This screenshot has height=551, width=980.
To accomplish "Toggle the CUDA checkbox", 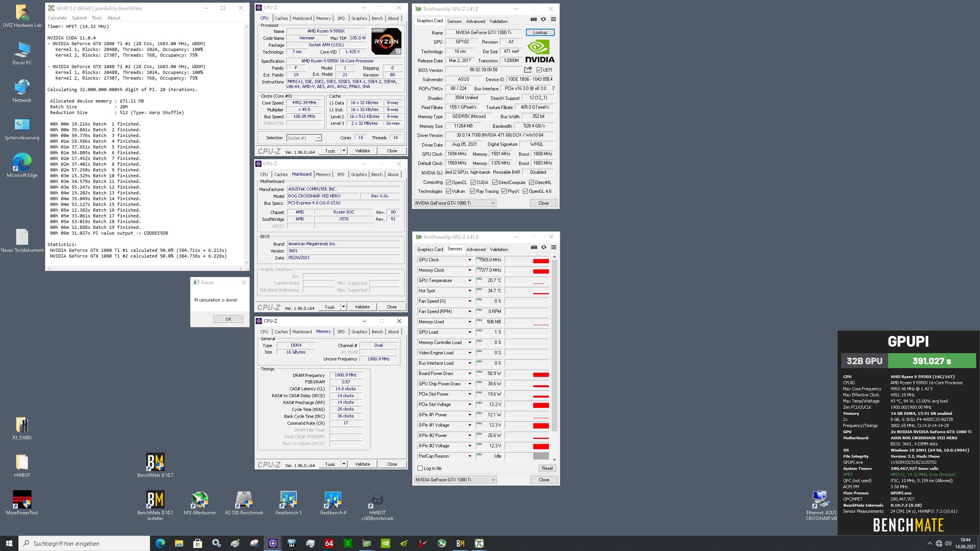I will tap(473, 183).
